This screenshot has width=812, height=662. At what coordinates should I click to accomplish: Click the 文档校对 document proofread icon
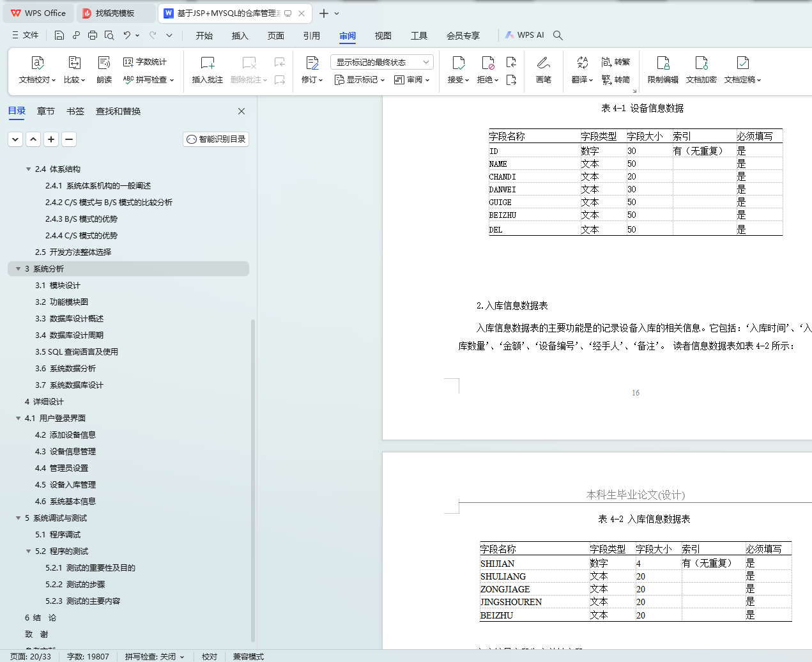38,63
